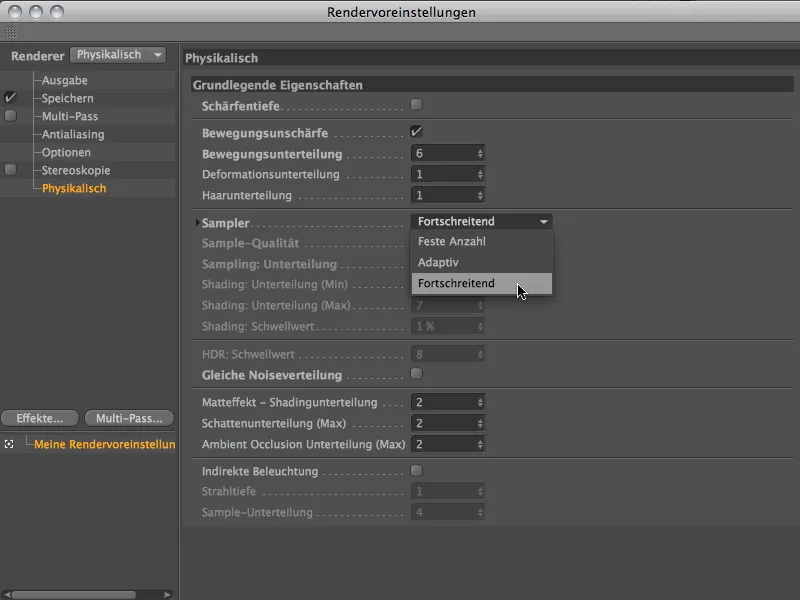This screenshot has width=800, height=600.
Task: Click the Deformationsunterteilung value field
Action: tap(443, 174)
